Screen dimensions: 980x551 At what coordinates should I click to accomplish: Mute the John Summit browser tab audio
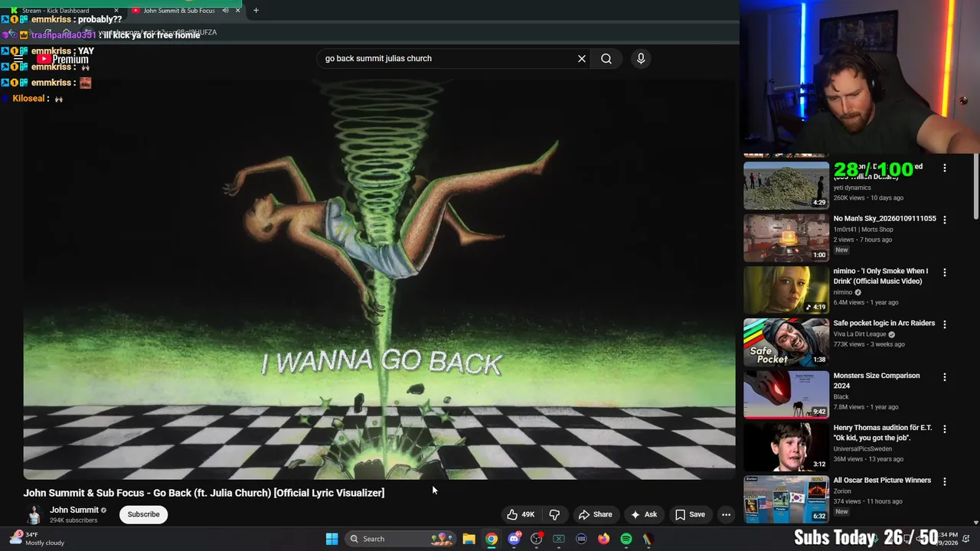click(225, 11)
